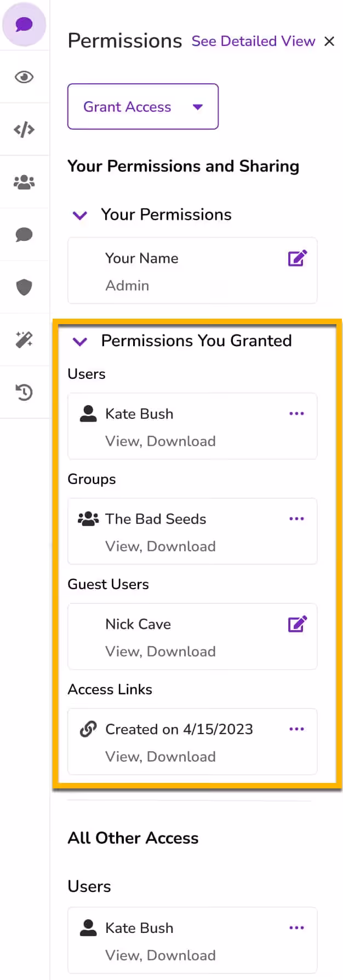Screen dimensions: 343x980
Task: Collapse the Your Permissions section
Action: click(x=80, y=215)
